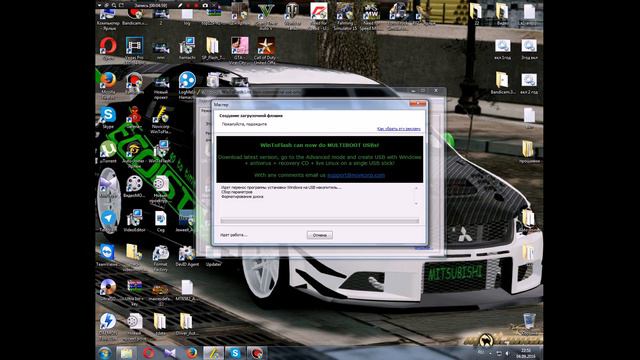Open the Need for Speed MW shortcut
The image size is (640, 360).
[371, 15]
